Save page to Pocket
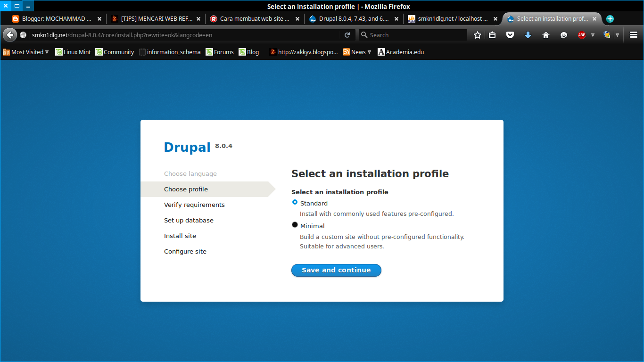The image size is (644, 362). [510, 34]
